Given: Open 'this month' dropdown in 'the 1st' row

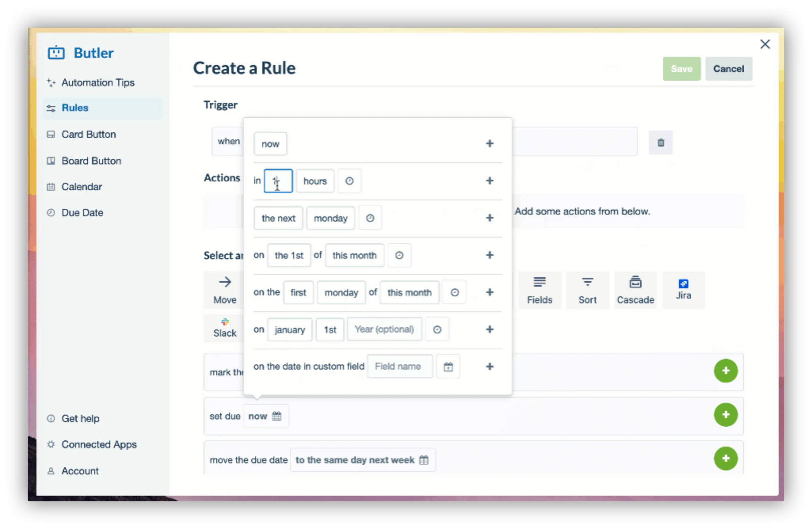Looking at the screenshot, I should click(354, 255).
